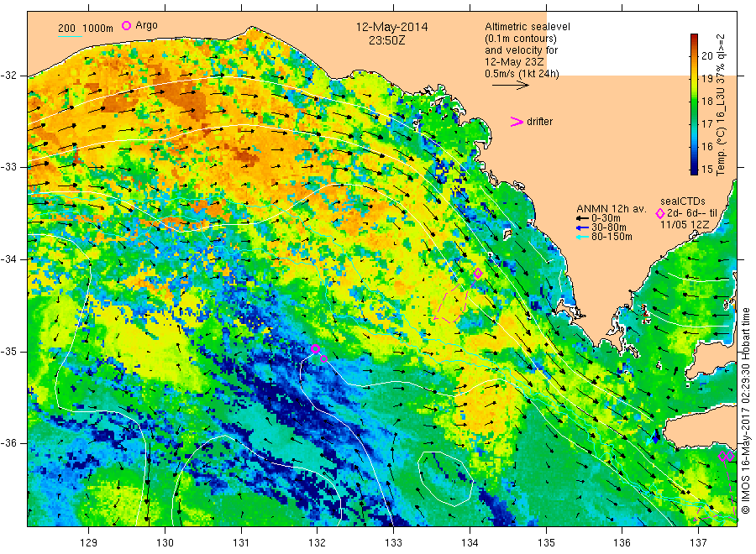Click the Temp. (°C) color bar title
756x554 pixels.
[721, 104]
